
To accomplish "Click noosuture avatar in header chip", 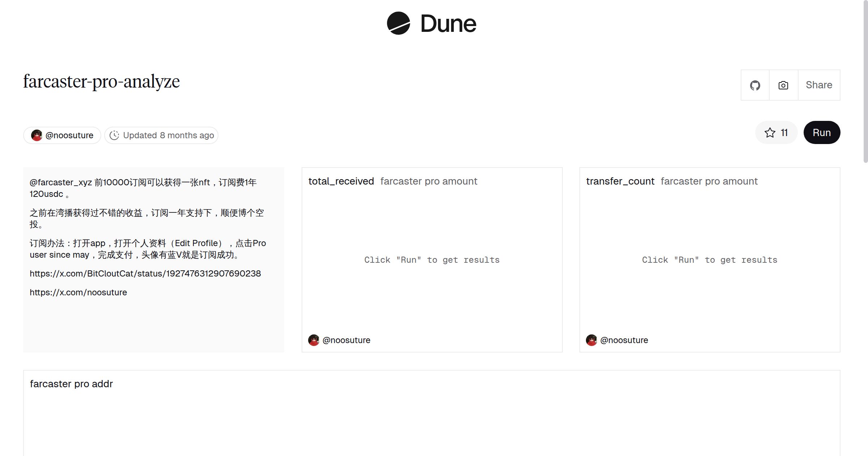I will coord(37,135).
